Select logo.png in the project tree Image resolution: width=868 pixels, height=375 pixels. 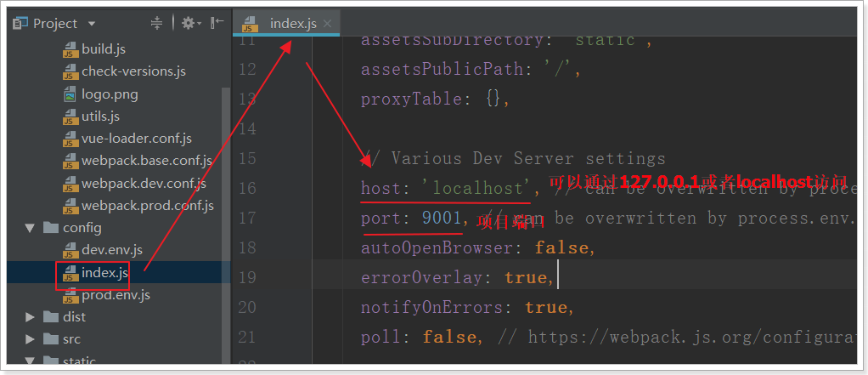(x=110, y=94)
